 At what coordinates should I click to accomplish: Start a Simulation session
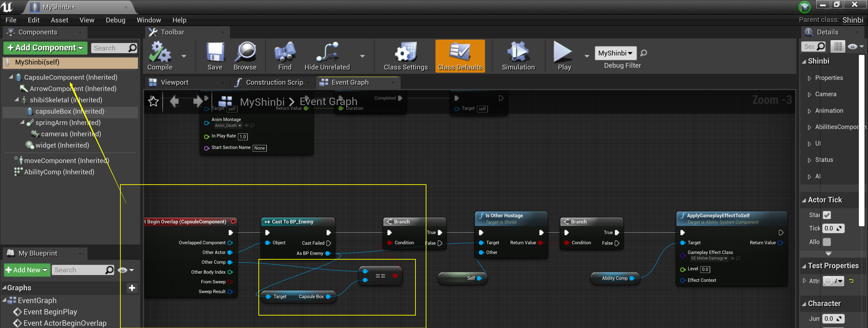pyautogui.click(x=518, y=56)
